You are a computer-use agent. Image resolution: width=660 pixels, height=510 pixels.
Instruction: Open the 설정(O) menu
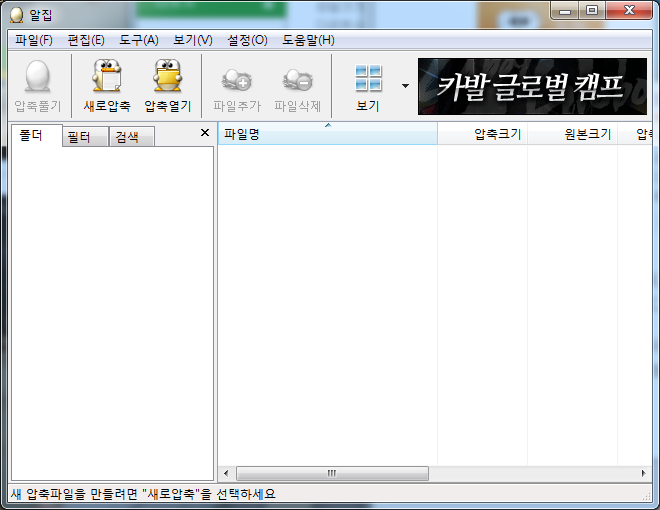pyautogui.click(x=247, y=40)
